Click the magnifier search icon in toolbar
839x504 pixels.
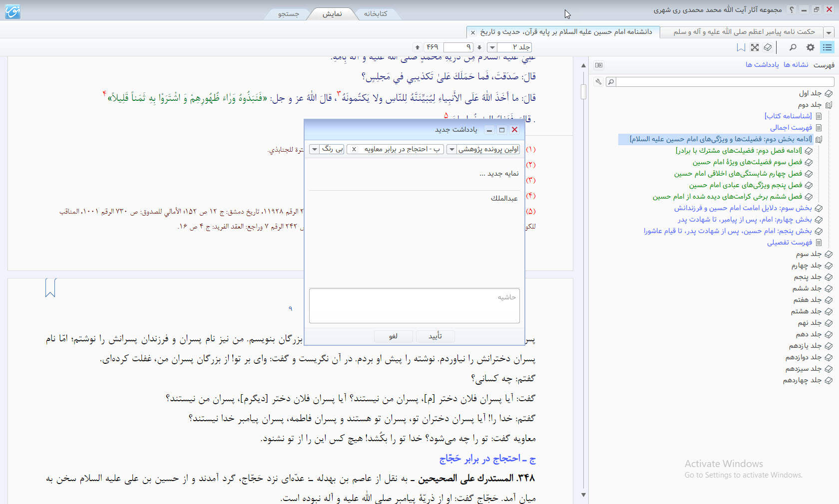click(793, 47)
